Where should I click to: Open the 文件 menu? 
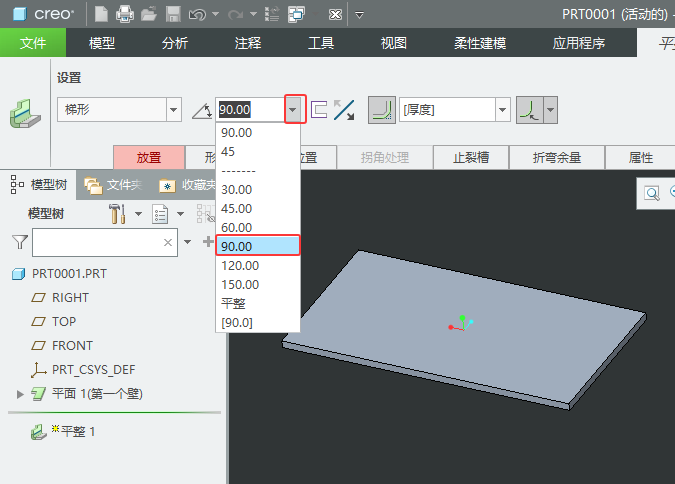coord(33,43)
